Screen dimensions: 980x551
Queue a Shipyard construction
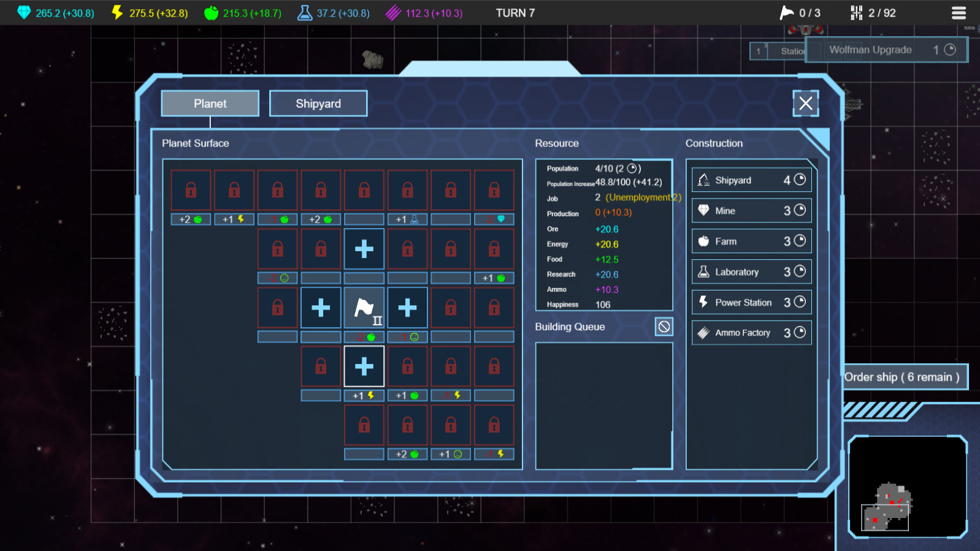pyautogui.click(x=752, y=180)
